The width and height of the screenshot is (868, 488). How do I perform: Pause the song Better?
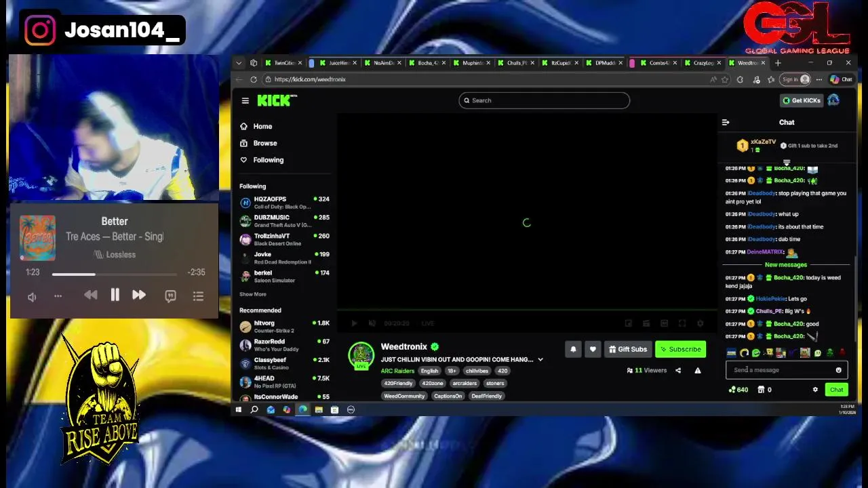click(x=115, y=295)
